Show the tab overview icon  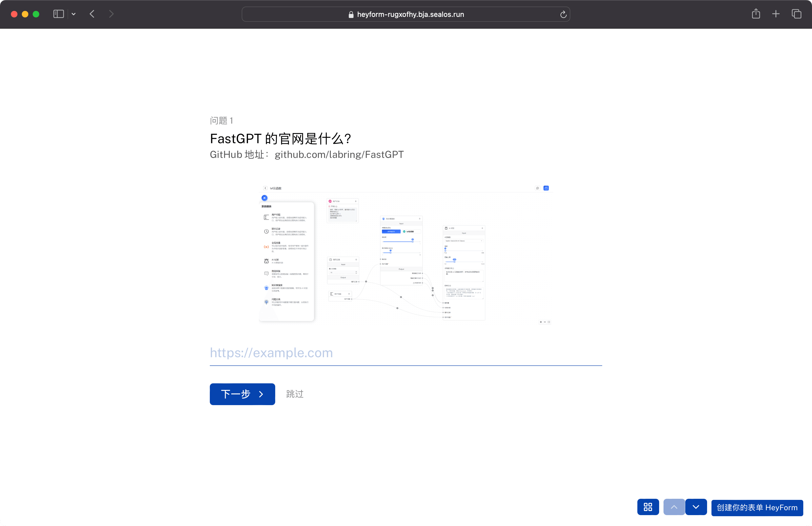click(797, 14)
